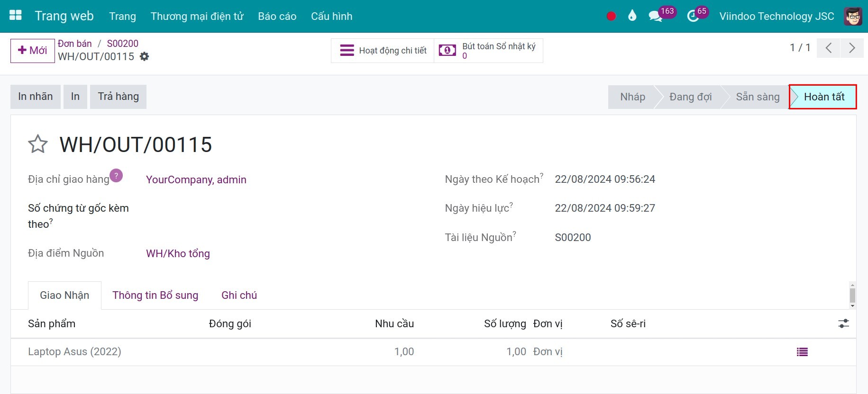Open Hoạt động chi tiết smart button
868x394 pixels.
tap(383, 51)
